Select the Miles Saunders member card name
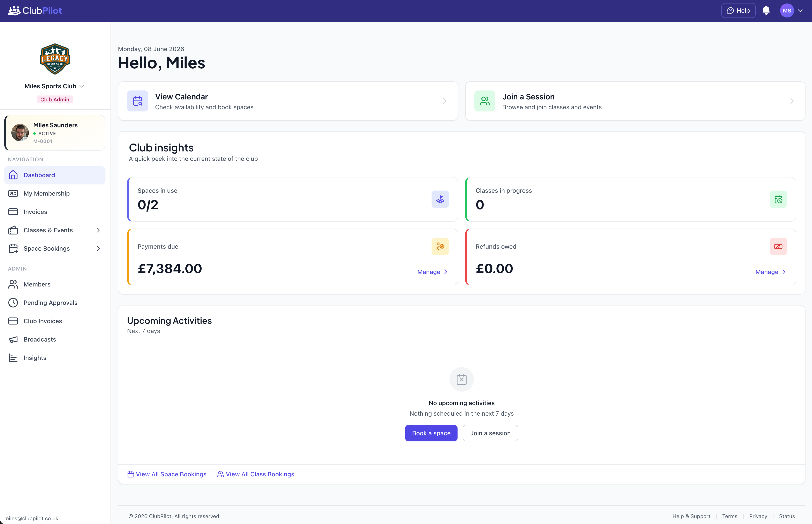The image size is (812, 524). coord(55,125)
